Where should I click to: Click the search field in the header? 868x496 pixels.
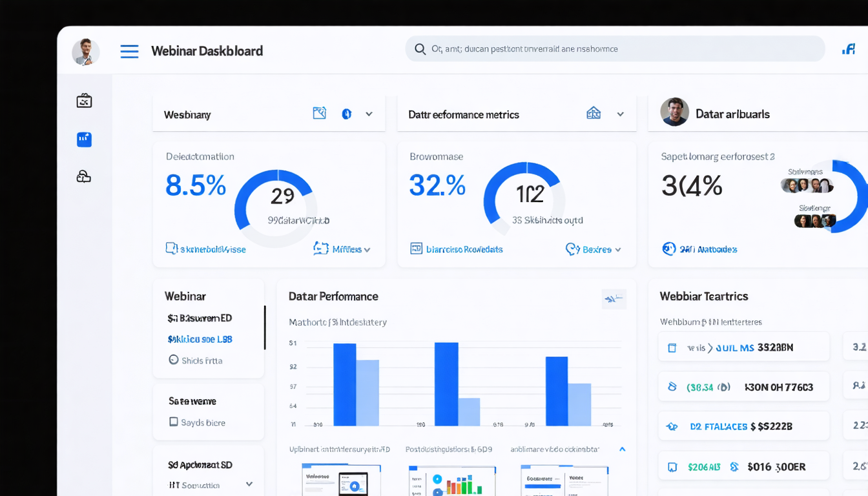coord(615,49)
